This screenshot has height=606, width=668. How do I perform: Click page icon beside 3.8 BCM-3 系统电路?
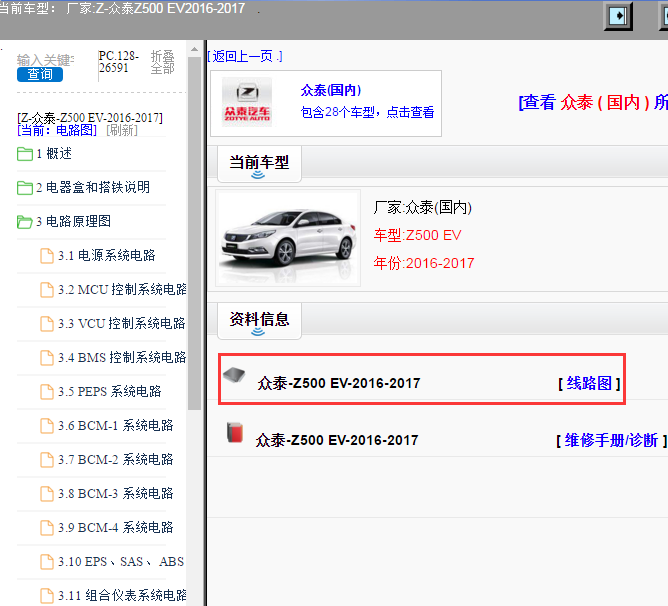pos(47,494)
